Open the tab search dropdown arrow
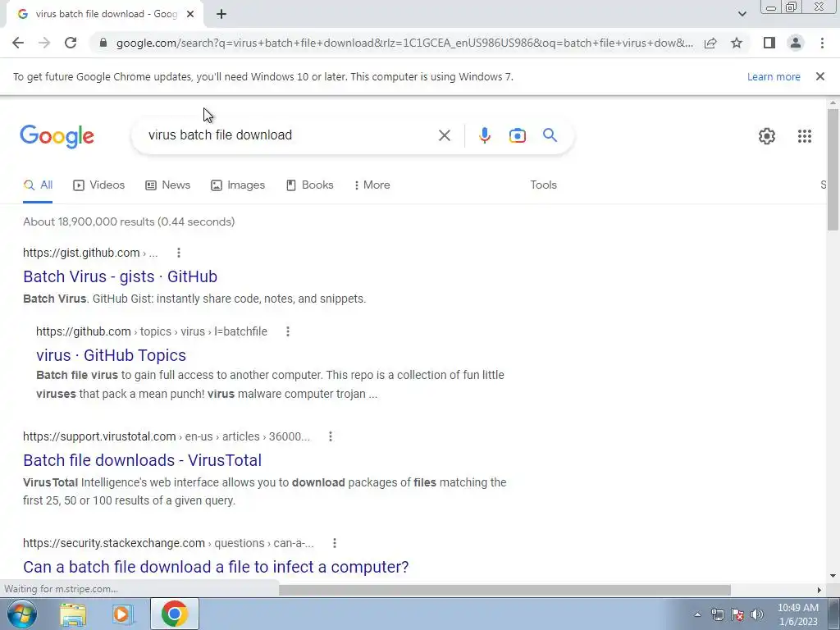The width and height of the screenshot is (840, 630). click(742, 14)
